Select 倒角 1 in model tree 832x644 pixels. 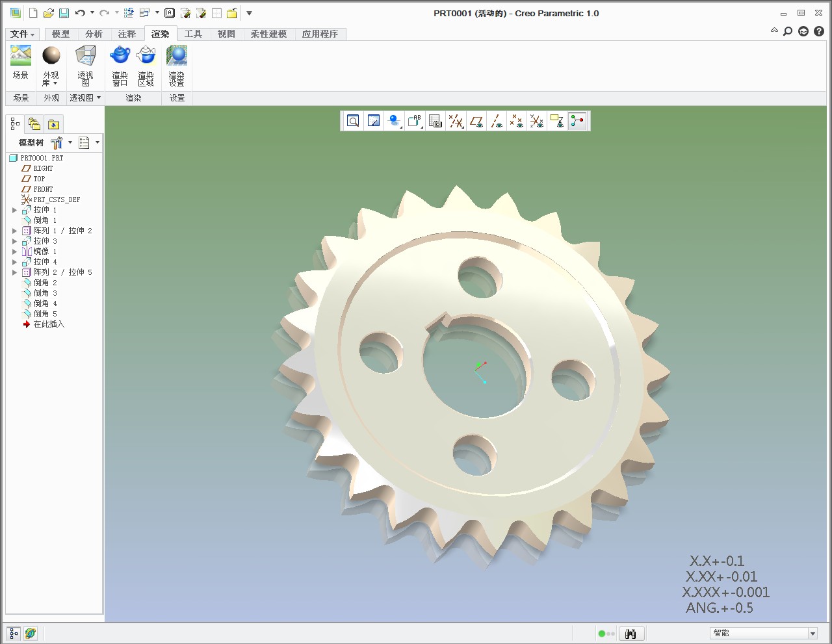point(45,220)
